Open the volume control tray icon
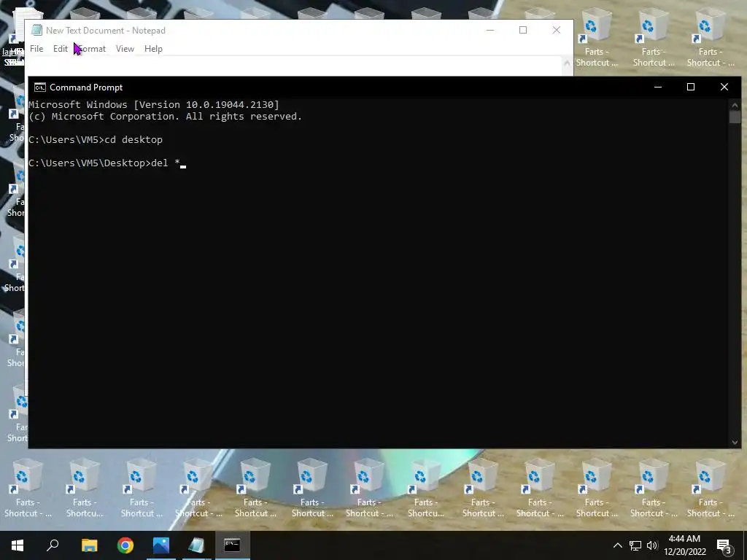The height and width of the screenshot is (560, 747). pos(652,545)
